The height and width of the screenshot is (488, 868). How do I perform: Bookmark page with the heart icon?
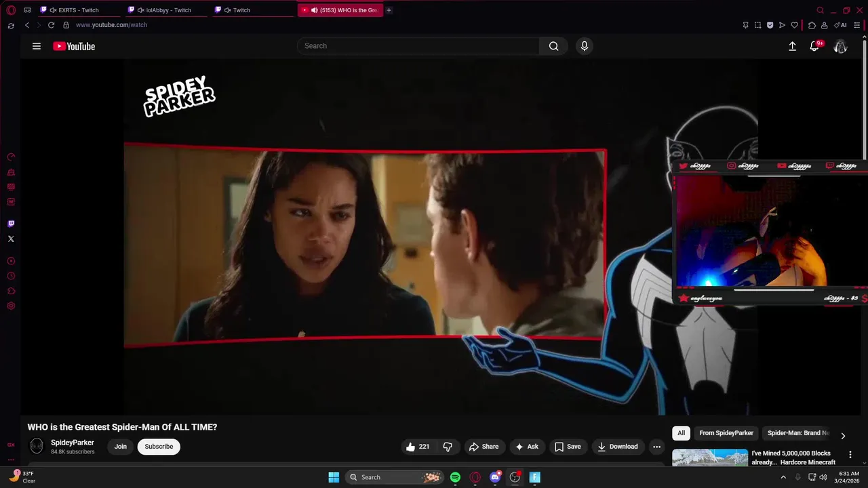(x=794, y=25)
